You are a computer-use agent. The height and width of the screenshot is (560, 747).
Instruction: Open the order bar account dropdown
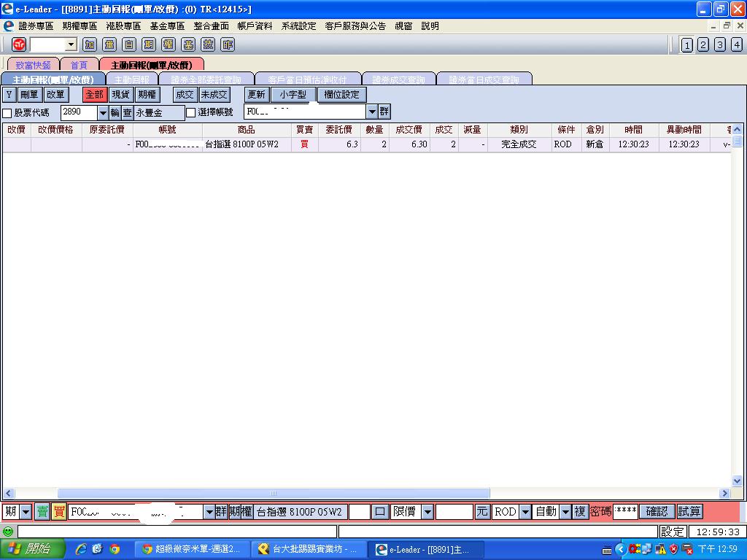[209, 512]
